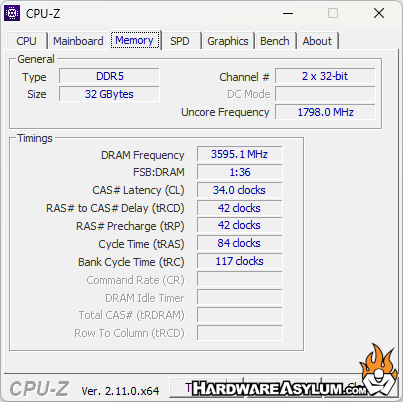403x402 pixels.
Task: Open the Bench tab
Action: pos(275,41)
